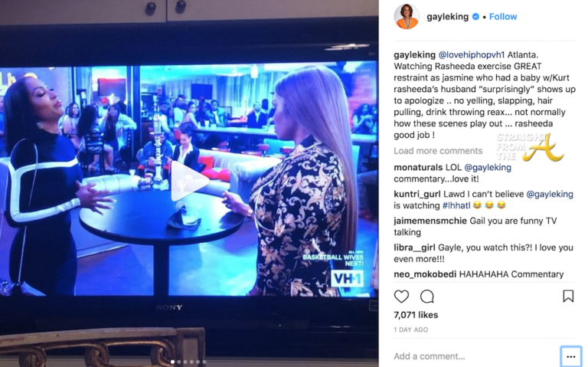Viewport: 588px width, 367px height.
Task: Play the video in the post
Action: (188, 182)
